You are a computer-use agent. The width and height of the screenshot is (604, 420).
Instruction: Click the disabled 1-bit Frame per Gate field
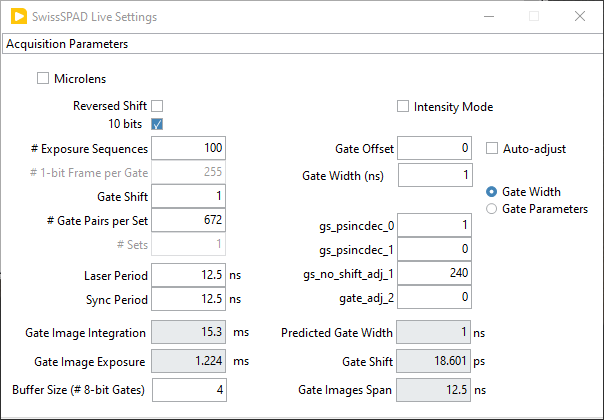coord(188,172)
